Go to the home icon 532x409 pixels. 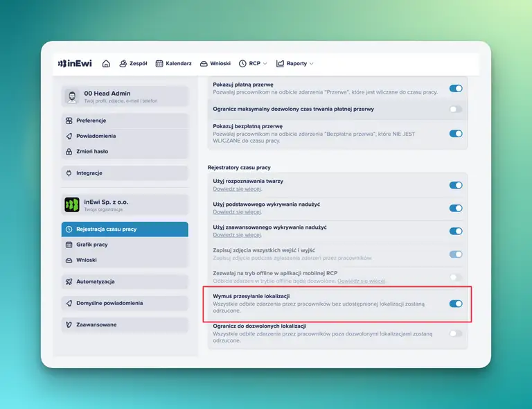coord(106,63)
